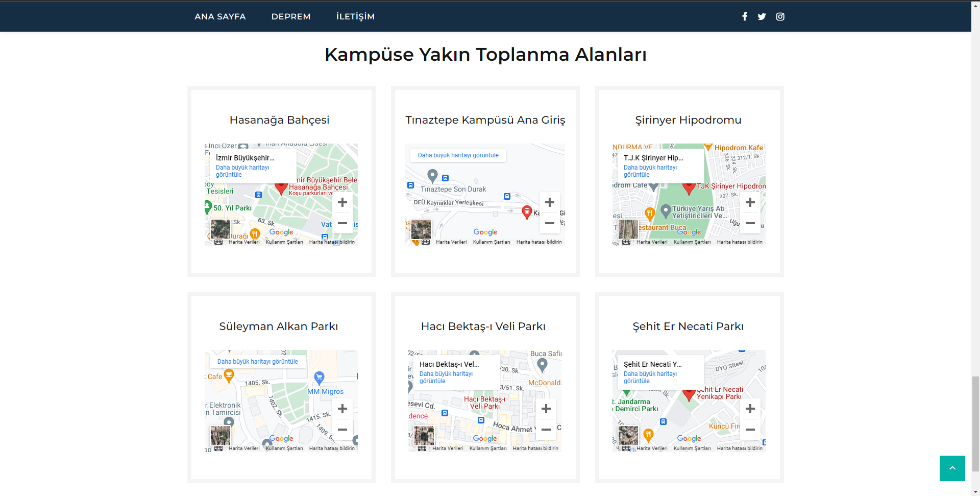The image size is (980, 496).
Task: Open the Facebook social icon
Action: 745,16
